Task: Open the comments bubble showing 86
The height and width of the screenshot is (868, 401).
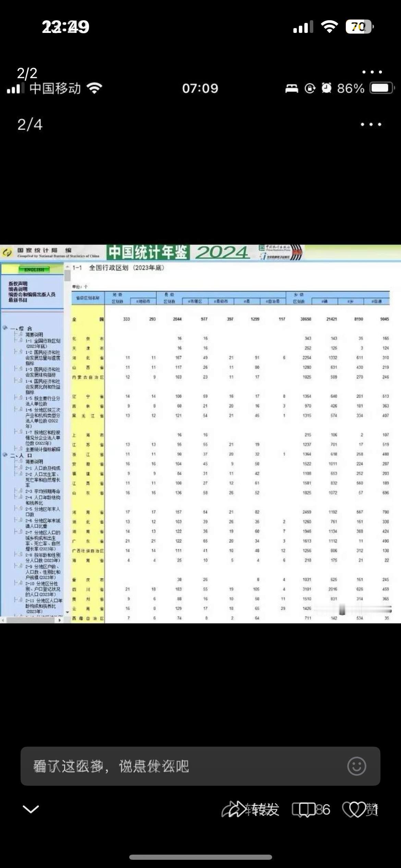Action: pyautogui.click(x=311, y=809)
